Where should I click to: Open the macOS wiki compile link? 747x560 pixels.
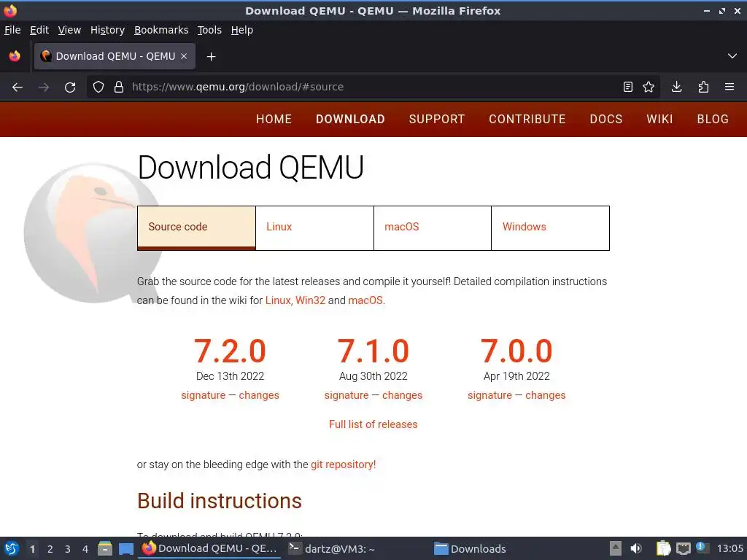[365, 300]
